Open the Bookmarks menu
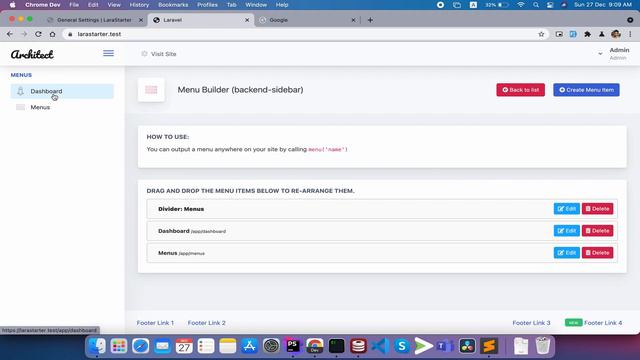 click(x=173, y=5)
